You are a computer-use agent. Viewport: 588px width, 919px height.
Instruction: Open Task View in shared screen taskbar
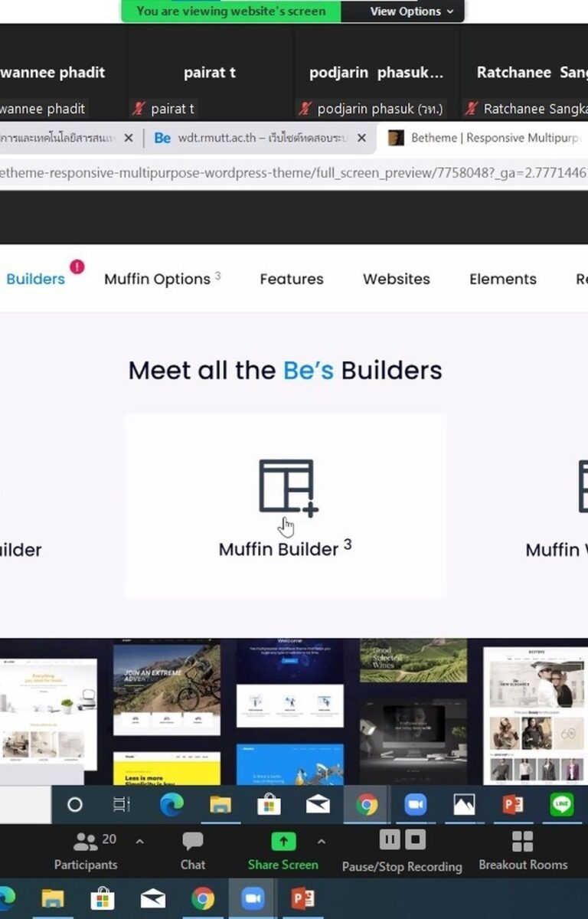122,805
